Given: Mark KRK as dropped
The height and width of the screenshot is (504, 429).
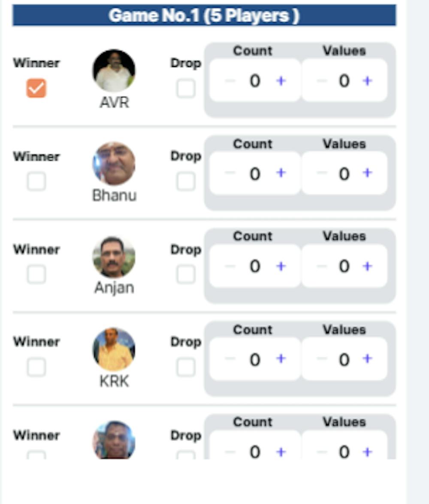Looking at the screenshot, I should coord(186,367).
